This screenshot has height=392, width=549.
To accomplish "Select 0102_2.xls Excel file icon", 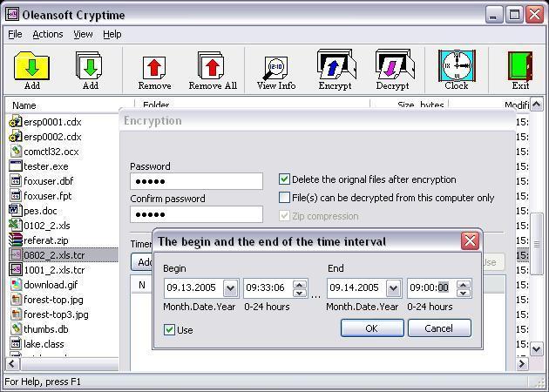I will (16, 225).
